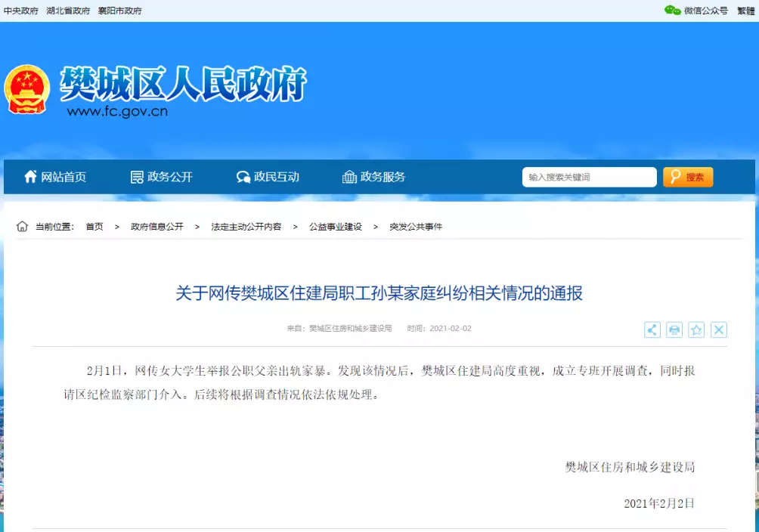Open the 政务服务 navigation item

point(374,177)
